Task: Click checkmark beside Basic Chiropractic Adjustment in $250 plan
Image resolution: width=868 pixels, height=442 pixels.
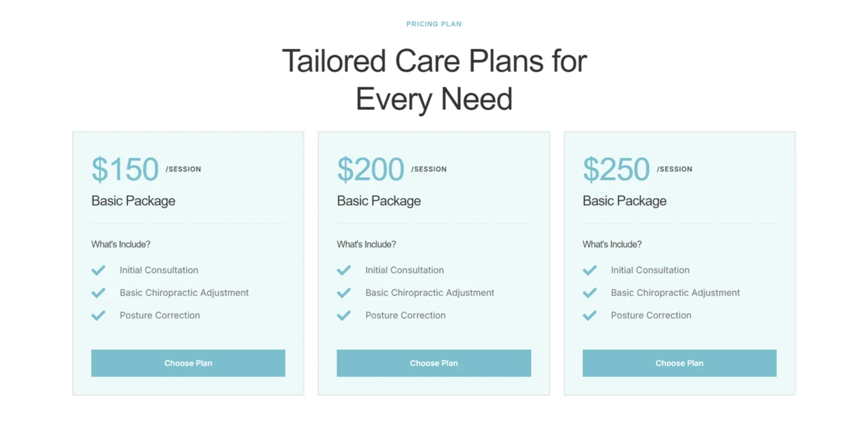Action: (x=590, y=293)
